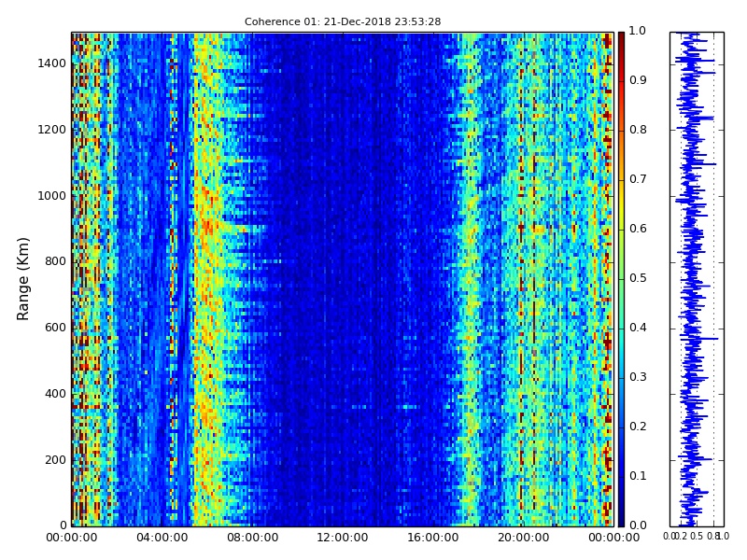Image resolution: width=747 pixels, height=560 pixels.
Task: Select the 600 range tick label
Action: [55, 328]
